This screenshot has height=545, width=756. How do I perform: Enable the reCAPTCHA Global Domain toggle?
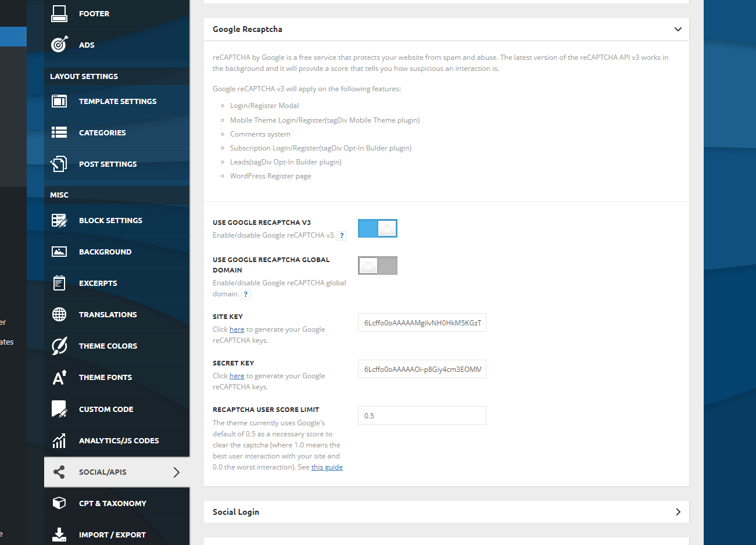378,266
